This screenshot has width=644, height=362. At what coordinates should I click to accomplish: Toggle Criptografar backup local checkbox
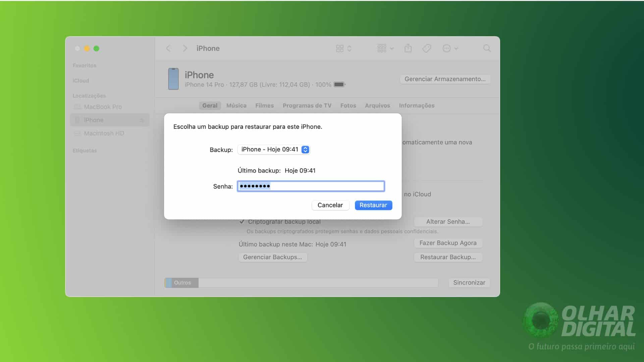pos(242,222)
